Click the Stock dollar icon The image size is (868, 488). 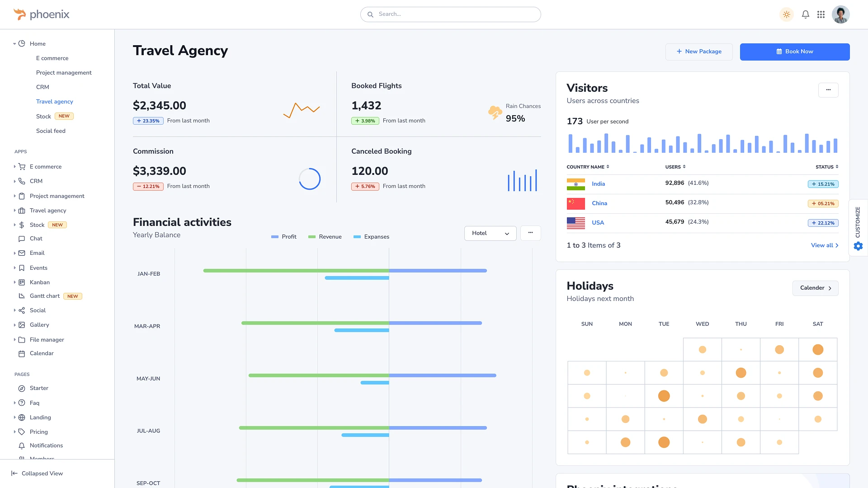(22, 225)
